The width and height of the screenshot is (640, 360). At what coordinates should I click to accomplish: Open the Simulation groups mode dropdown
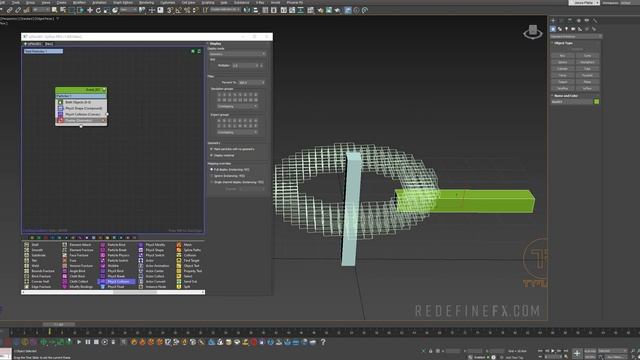(238, 107)
